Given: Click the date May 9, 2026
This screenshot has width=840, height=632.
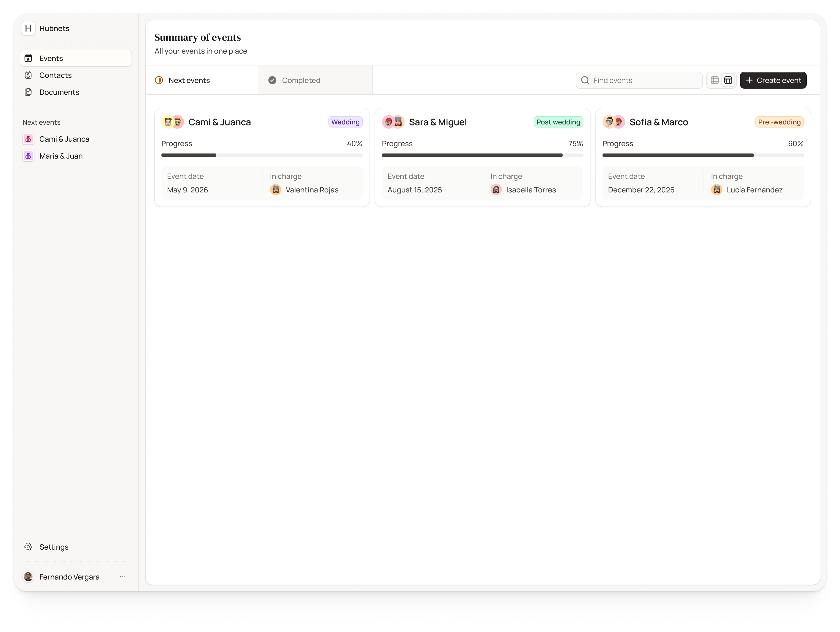Looking at the screenshot, I should point(187,190).
